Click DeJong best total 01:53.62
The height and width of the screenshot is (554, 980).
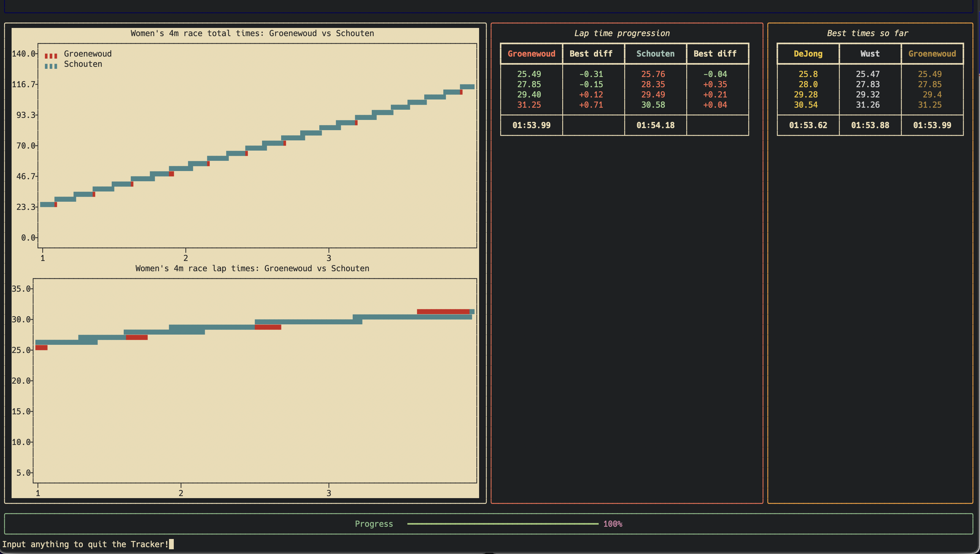(808, 125)
